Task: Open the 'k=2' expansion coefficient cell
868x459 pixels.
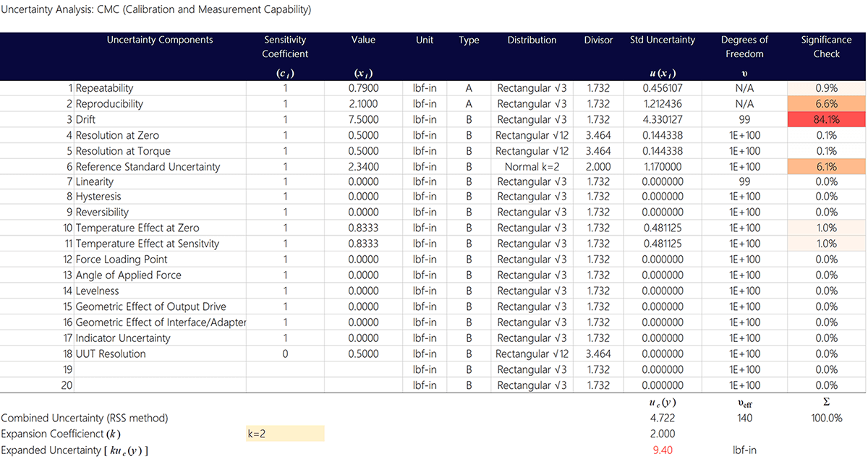Action: click(x=285, y=434)
